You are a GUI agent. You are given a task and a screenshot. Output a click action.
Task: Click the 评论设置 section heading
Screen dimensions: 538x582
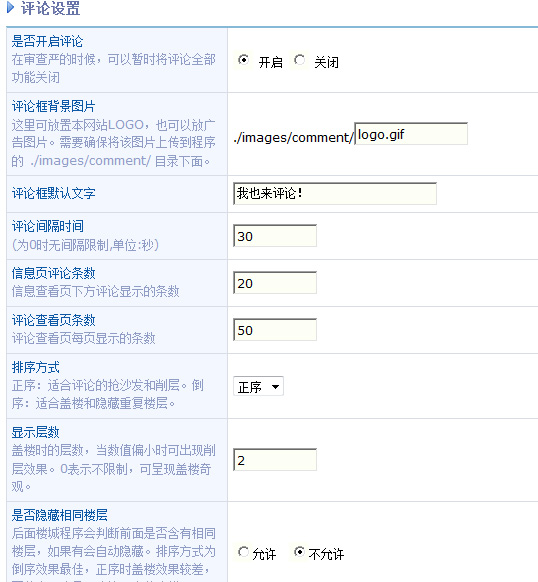coord(50,8)
